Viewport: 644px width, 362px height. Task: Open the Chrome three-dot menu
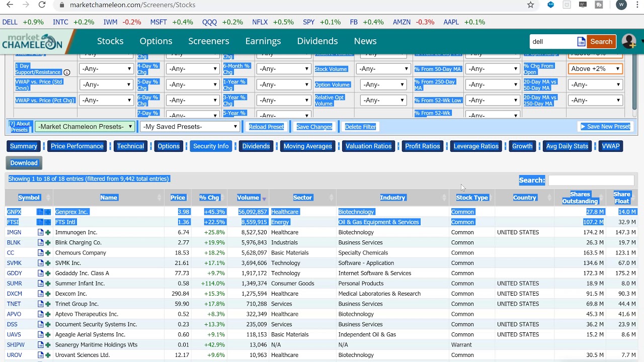(x=638, y=5)
